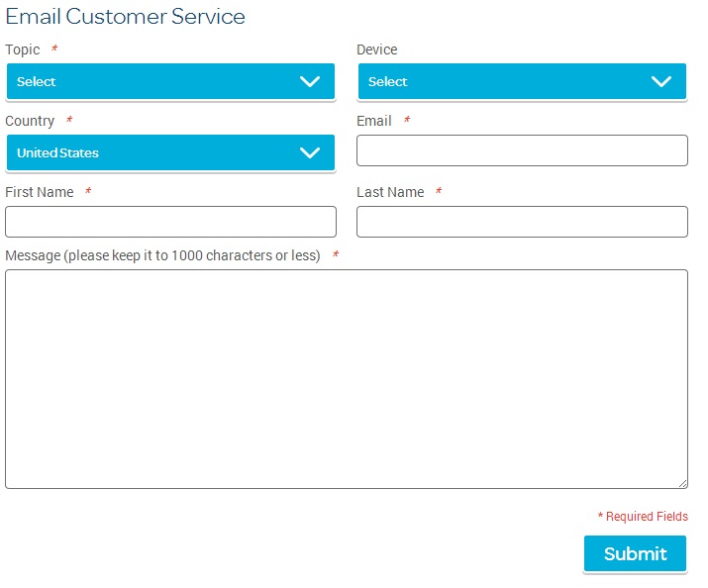Click inside the Message text area
The height and width of the screenshot is (588, 708).
pos(347,379)
